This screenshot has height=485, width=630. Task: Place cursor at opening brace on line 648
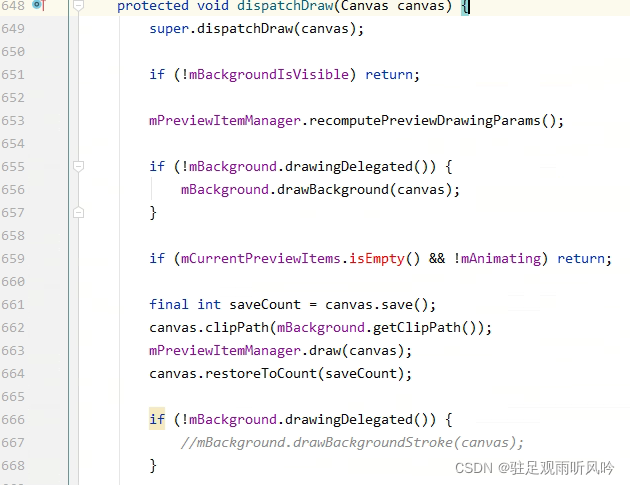pos(464,6)
